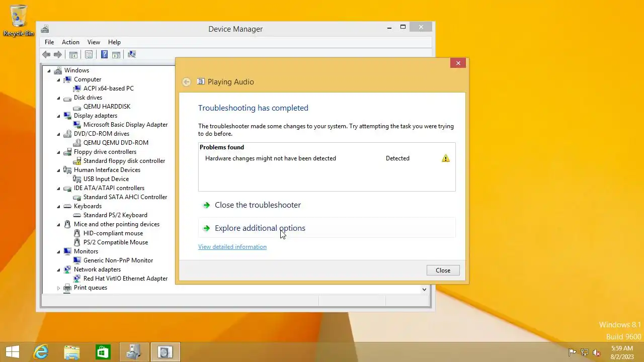
Task: Select PS/2 Compatible Mouse
Action: (116, 242)
